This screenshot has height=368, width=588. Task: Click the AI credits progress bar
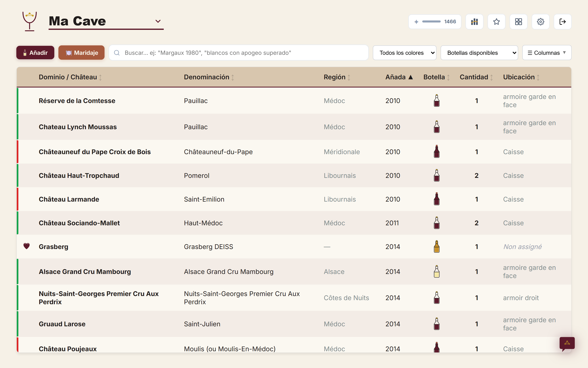click(431, 22)
